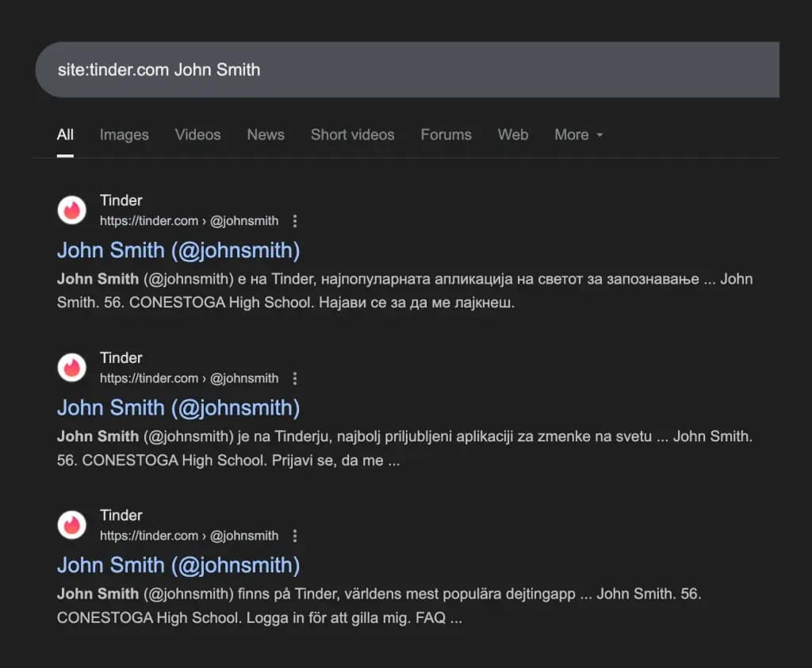Open the Short videos tab
Viewport: 812px width, 668px height.
coord(353,135)
